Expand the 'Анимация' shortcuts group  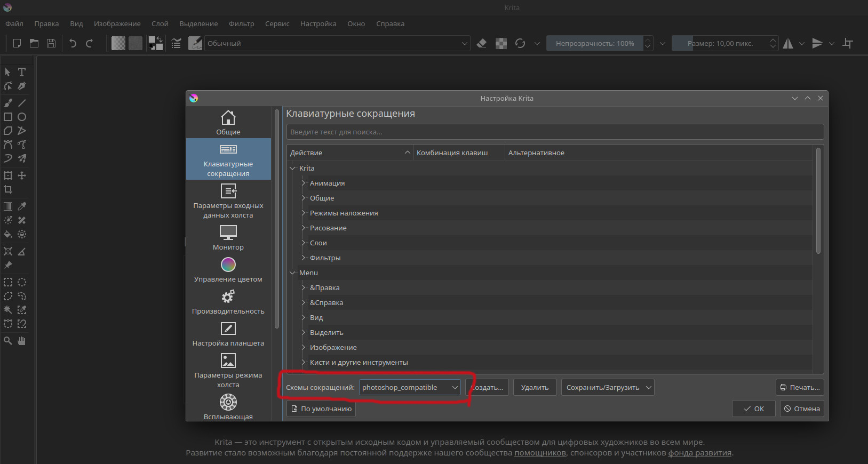pyautogui.click(x=304, y=183)
